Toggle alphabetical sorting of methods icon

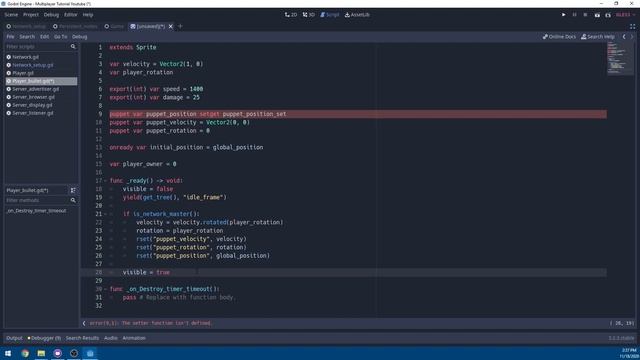(x=73, y=190)
